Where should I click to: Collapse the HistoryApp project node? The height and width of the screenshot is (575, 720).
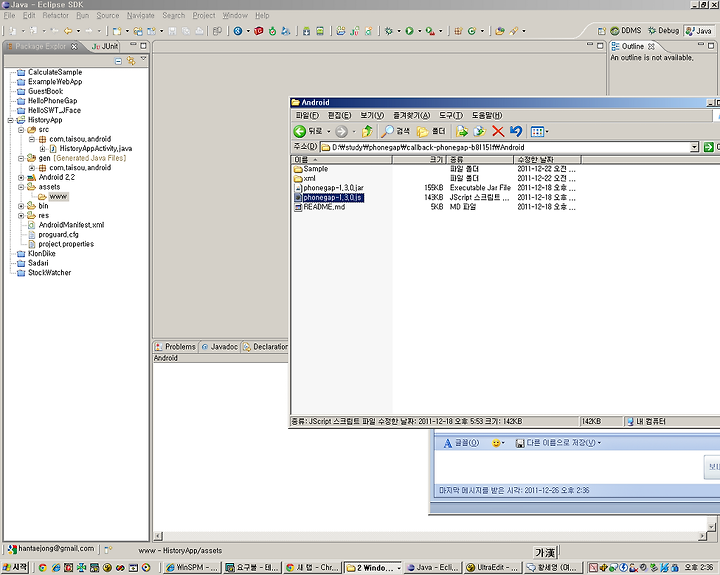[10, 120]
